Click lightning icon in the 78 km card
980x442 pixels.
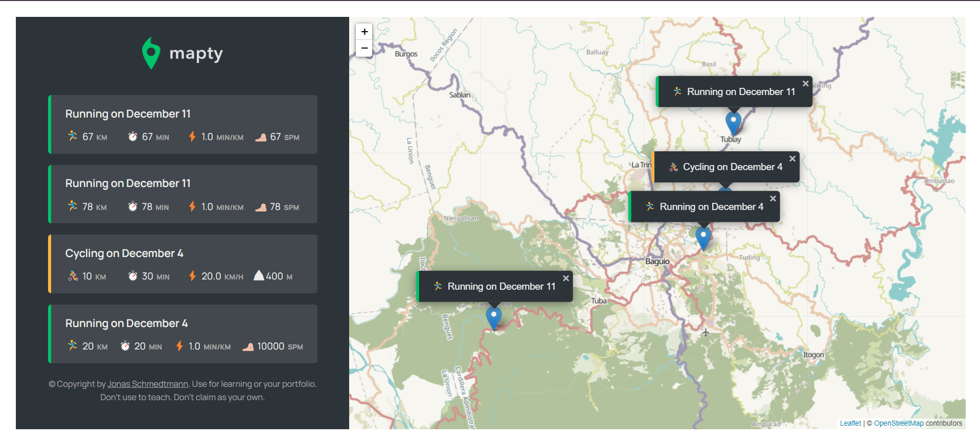[x=192, y=206]
